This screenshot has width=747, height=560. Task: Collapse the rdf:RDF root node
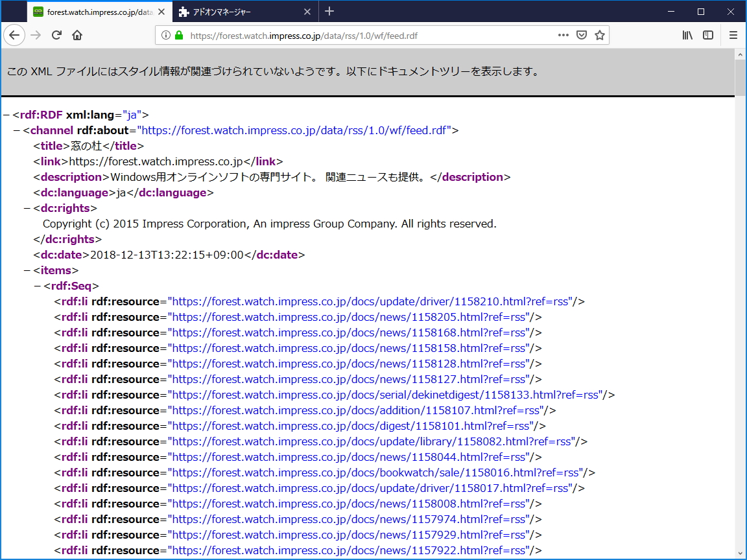[x=6, y=114]
